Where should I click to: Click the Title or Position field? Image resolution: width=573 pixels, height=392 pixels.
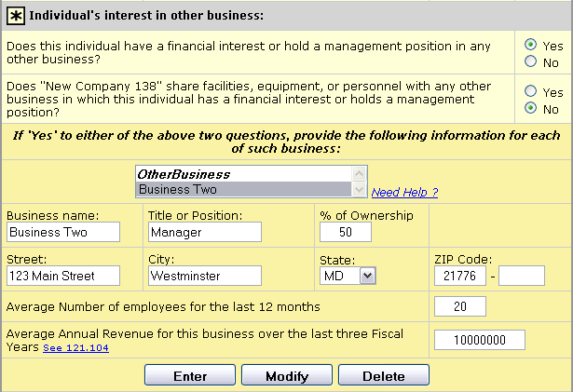(x=204, y=232)
